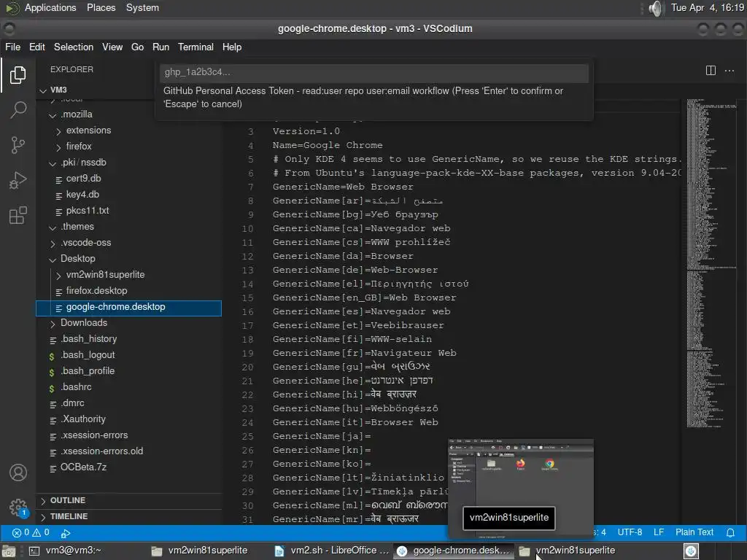
Task: Change the Plain Text language mode
Action: [x=694, y=532]
